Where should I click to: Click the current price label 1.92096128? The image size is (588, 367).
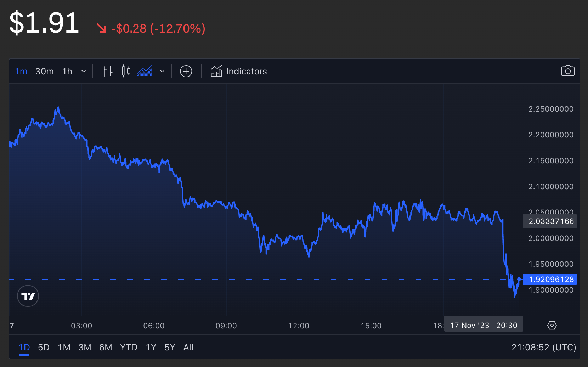[550, 279]
